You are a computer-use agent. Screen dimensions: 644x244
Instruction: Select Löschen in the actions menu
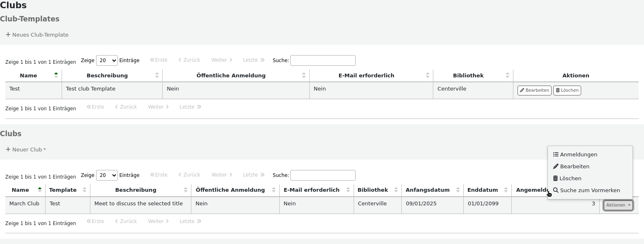570,178
